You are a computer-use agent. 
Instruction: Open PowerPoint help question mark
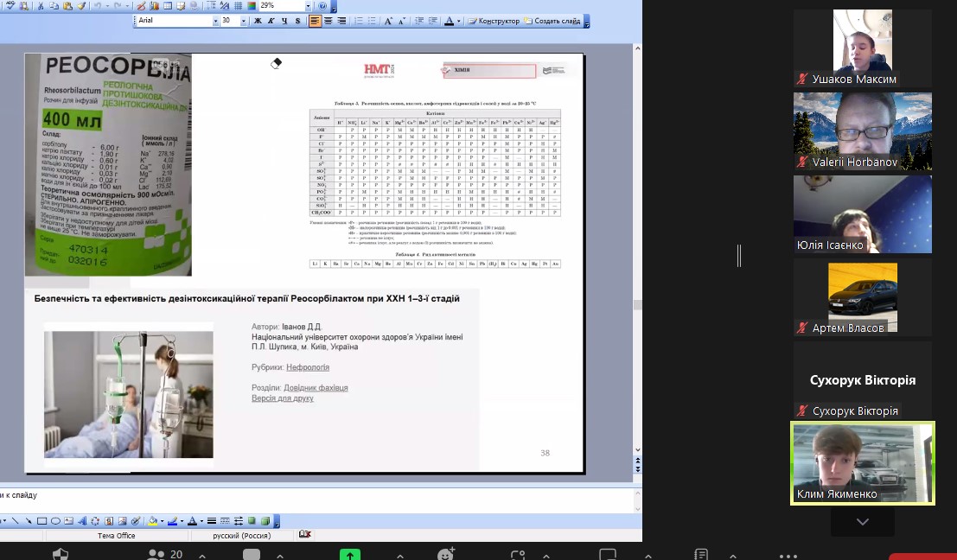tap(322, 6)
